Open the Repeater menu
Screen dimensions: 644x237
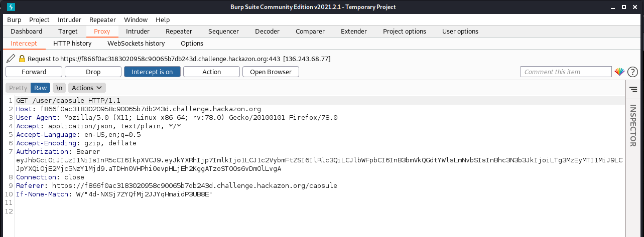pos(102,20)
